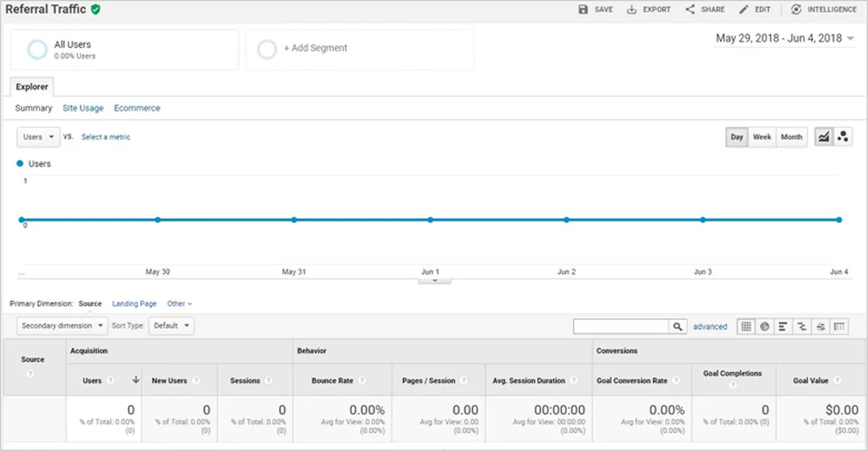Click the help icon beside Avg. Session Duration

point(573,380)
